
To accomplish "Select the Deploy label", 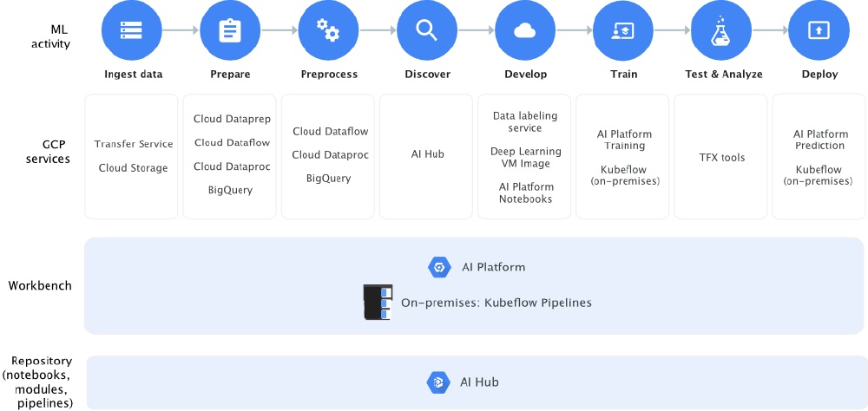I will click(820, 74).
